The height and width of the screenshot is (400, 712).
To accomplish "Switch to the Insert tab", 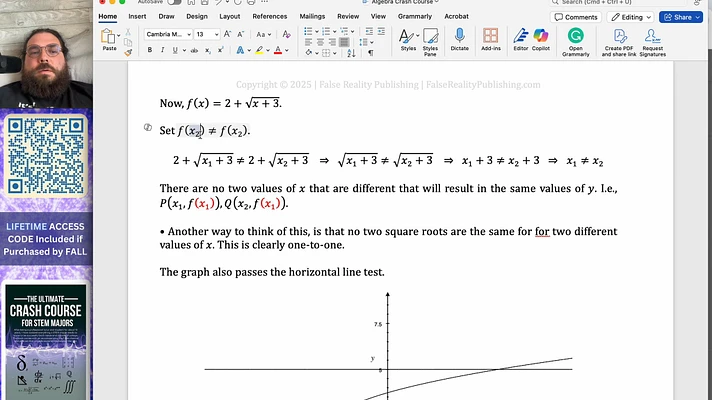I will tap(137, 16).
